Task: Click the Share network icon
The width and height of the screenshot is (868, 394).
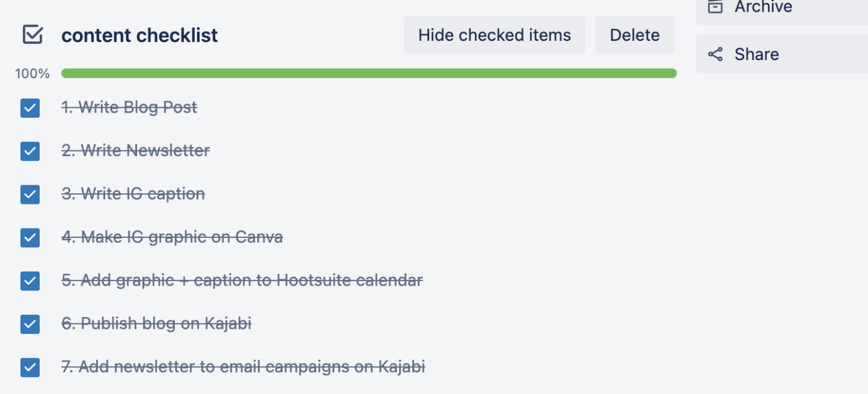Action: pos(715,55)
